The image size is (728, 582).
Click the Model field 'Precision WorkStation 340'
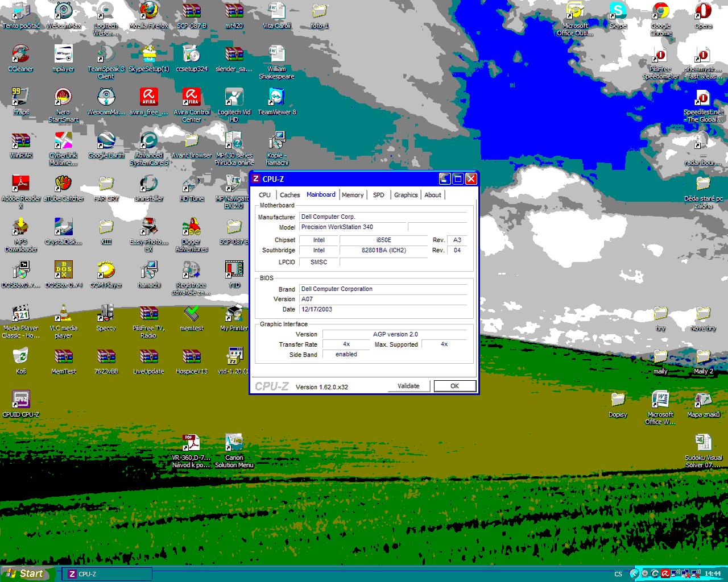point(353,227)
